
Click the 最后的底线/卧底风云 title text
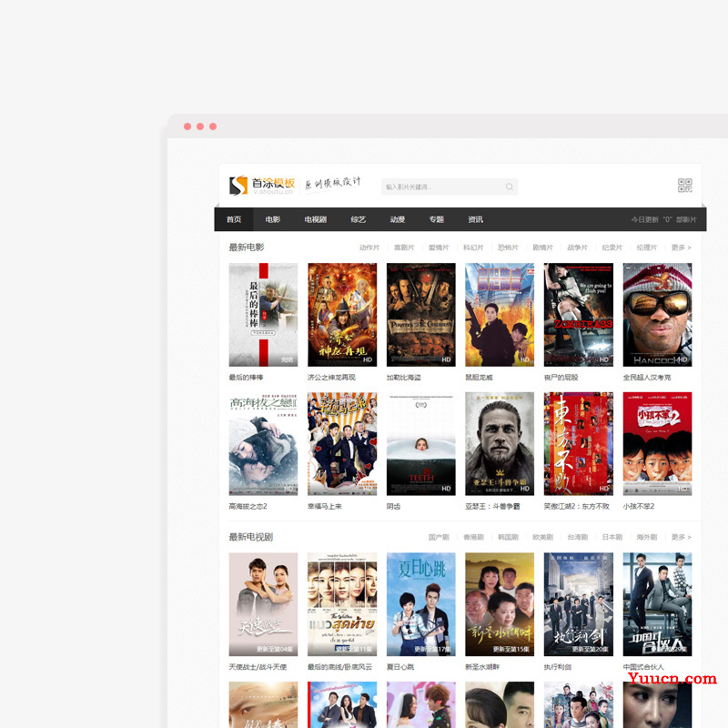tap(339, 667)
